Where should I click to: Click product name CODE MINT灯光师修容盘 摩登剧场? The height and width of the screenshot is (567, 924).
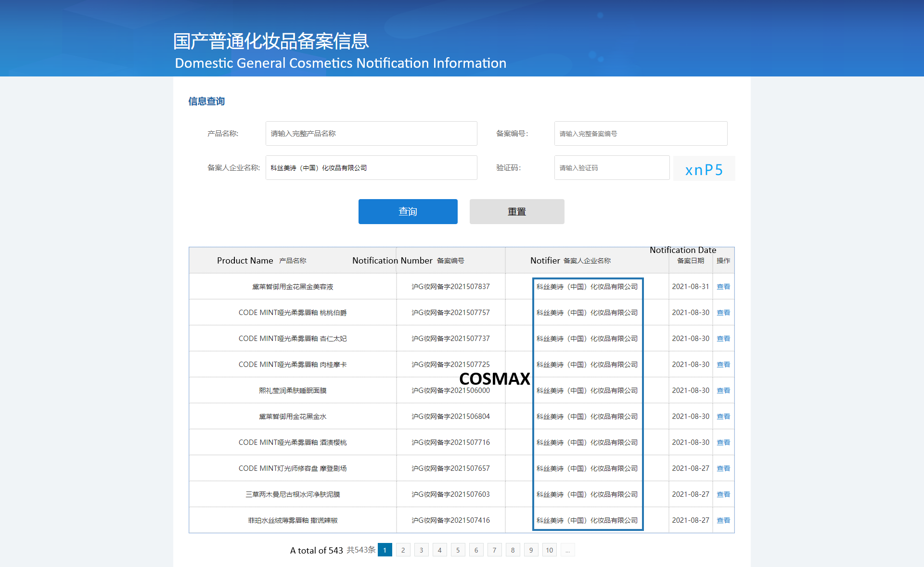(293, 468)
